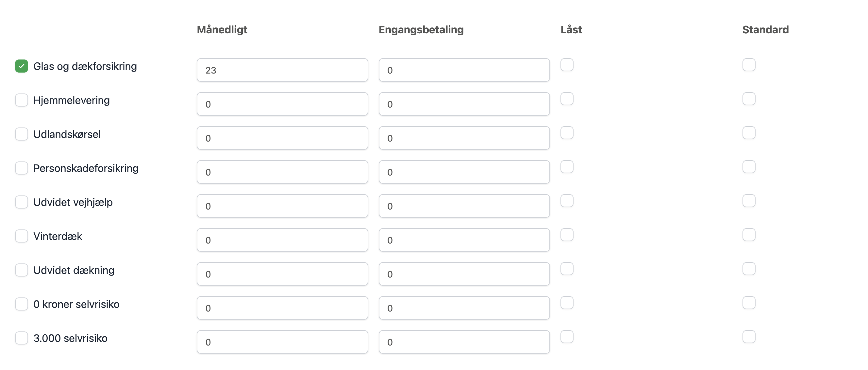This screenshot has height=370, width=868.
Task: Click Månedligt field for Glas og dækforsikring
Action: 282,70
